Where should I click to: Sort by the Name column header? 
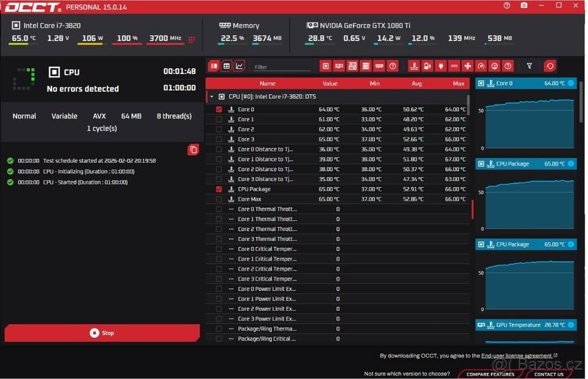[268, 83]
